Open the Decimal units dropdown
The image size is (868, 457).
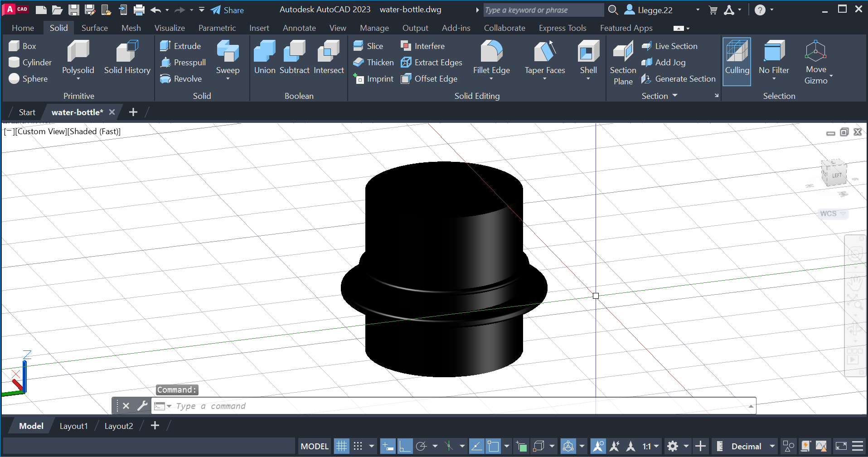click(772, 446)
